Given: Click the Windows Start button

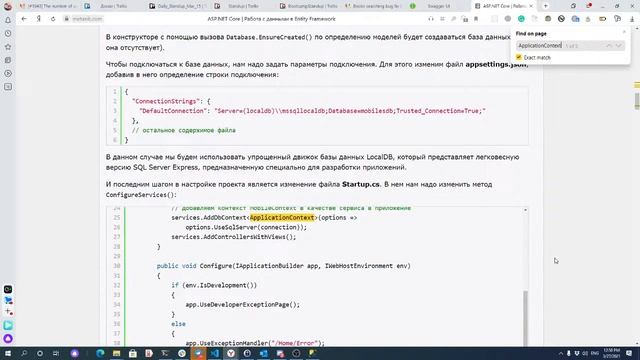Looking at the screenshot, I should point(7,353).
